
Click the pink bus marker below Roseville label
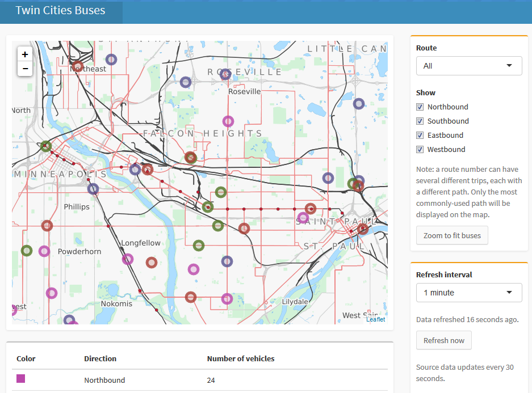point(228,121)
